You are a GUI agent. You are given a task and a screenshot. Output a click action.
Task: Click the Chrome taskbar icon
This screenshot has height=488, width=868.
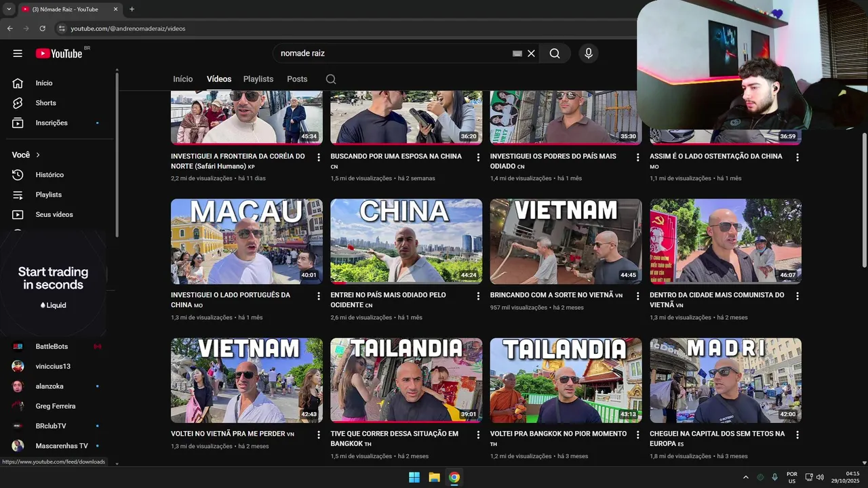454,477
